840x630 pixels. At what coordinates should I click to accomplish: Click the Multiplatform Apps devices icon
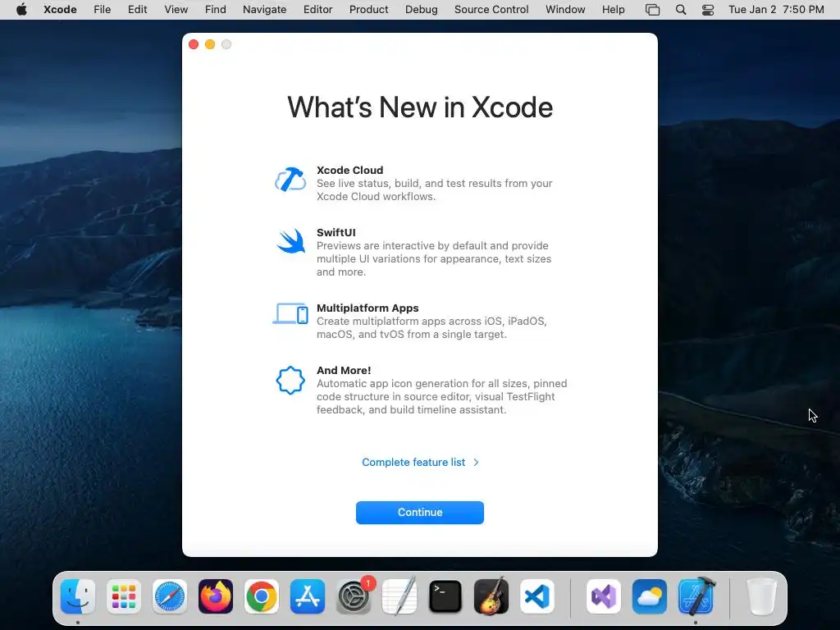290,314
